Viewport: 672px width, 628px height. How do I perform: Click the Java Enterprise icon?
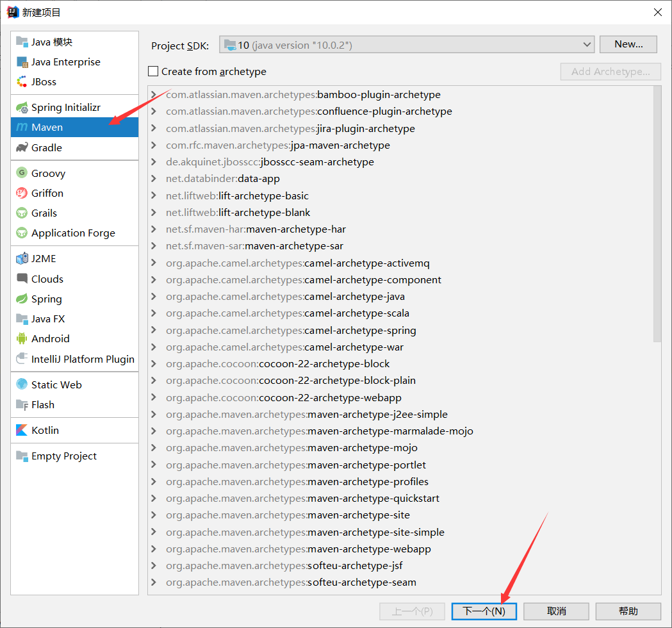(22, 62)
